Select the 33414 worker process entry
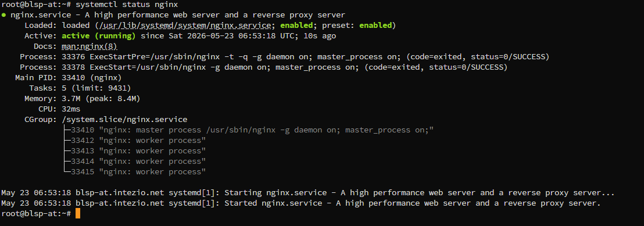 coord(135,162)
